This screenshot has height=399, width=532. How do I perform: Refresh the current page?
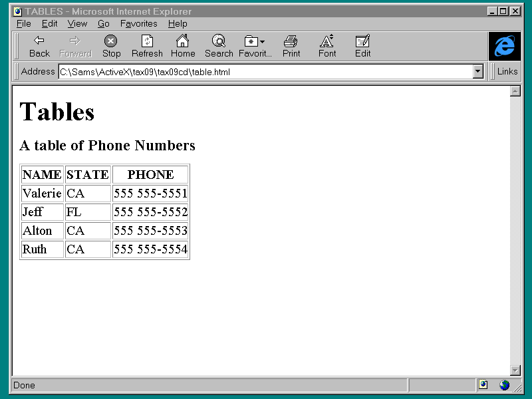pyautogui.click(x=147, y=46)
